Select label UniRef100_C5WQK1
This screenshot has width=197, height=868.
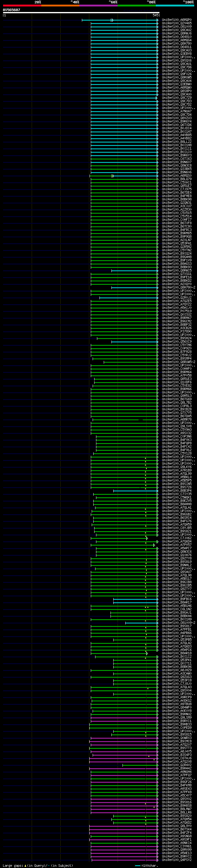tap(177, 497)
